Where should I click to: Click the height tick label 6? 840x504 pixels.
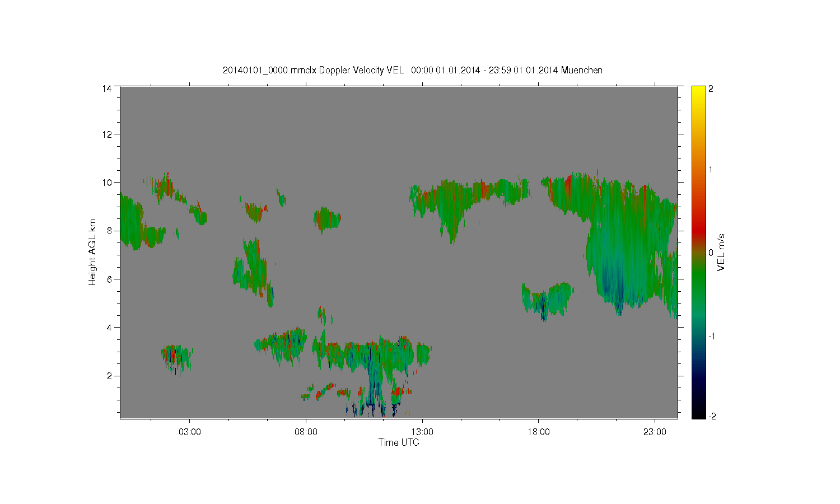coord(110,279)
